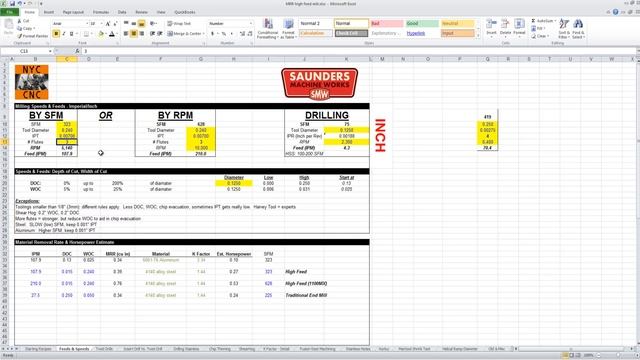The height and width of the screenshot is (360, 640).
Task: Toggle Italic formatting
Action: coord(64,34)
